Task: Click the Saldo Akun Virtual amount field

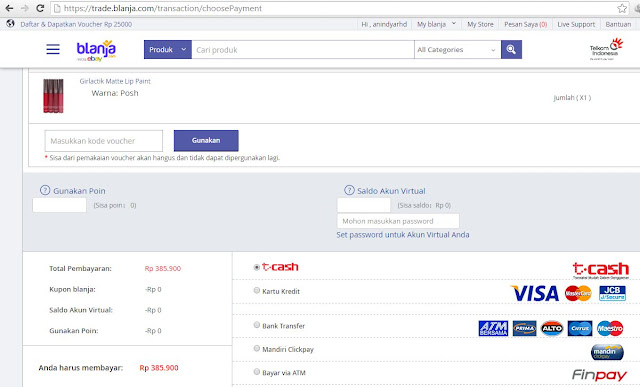Action: tap(364, 205)
